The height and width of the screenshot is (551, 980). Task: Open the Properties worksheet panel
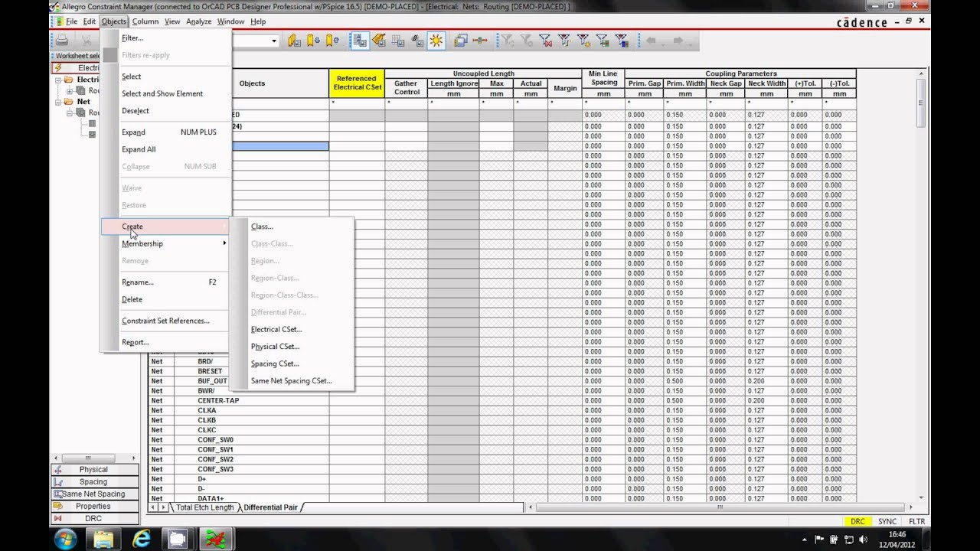click(94, 506)
